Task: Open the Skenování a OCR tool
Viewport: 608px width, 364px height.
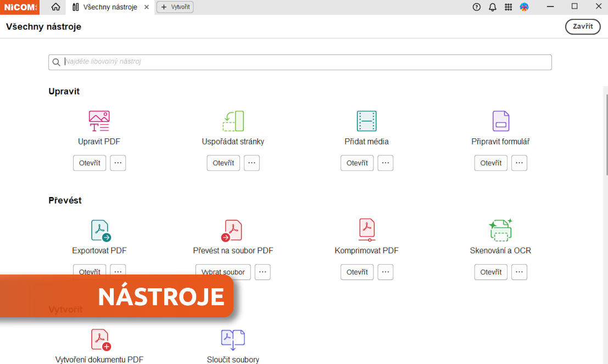Action: click(491, 272)
